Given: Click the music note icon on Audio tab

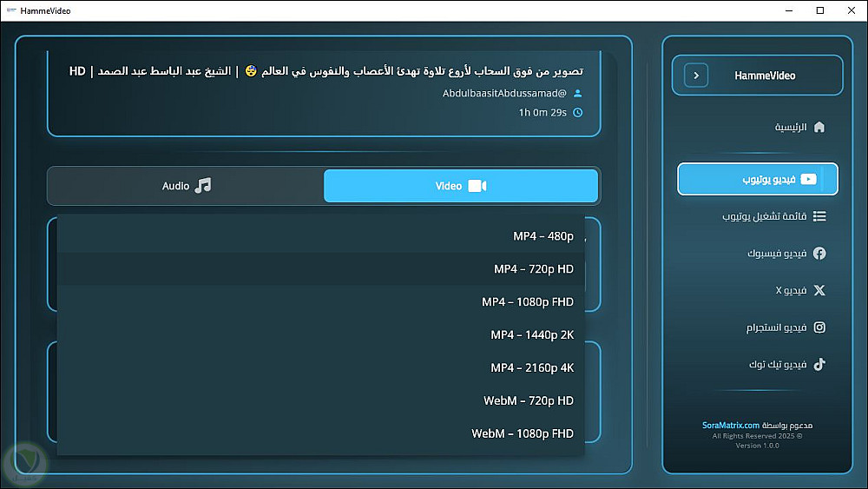Looking at the screenshot, I should 203,186.
